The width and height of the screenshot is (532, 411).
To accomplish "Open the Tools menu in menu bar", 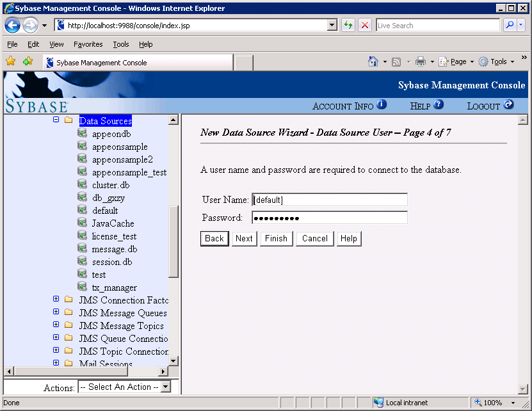I will tap(121, 44).
